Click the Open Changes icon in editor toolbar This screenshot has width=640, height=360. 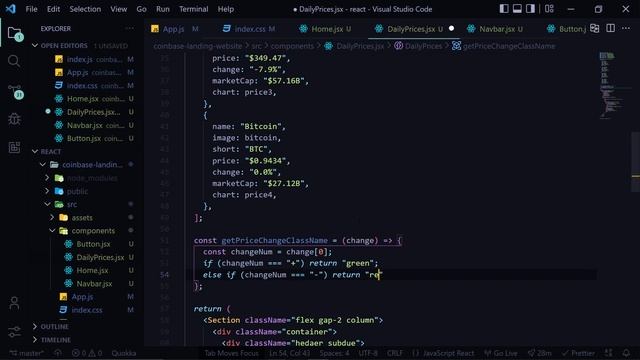595,28
